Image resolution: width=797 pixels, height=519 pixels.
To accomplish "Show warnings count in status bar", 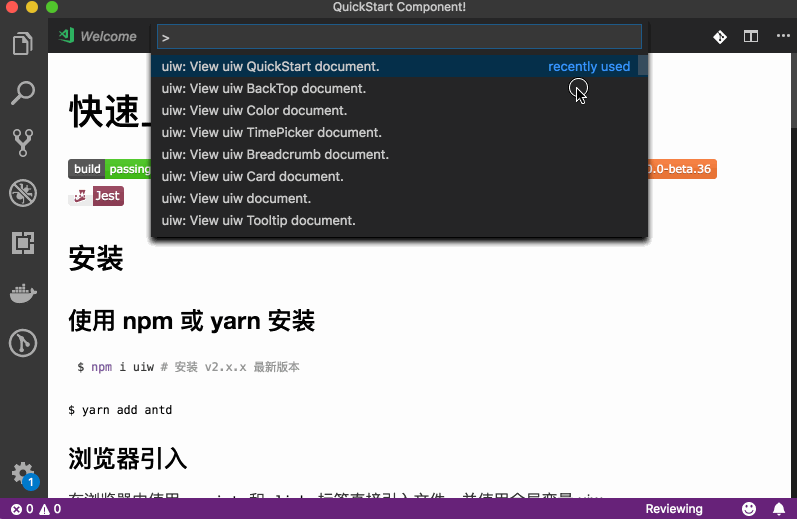I will pyautogui.click(x=50, y=509).
